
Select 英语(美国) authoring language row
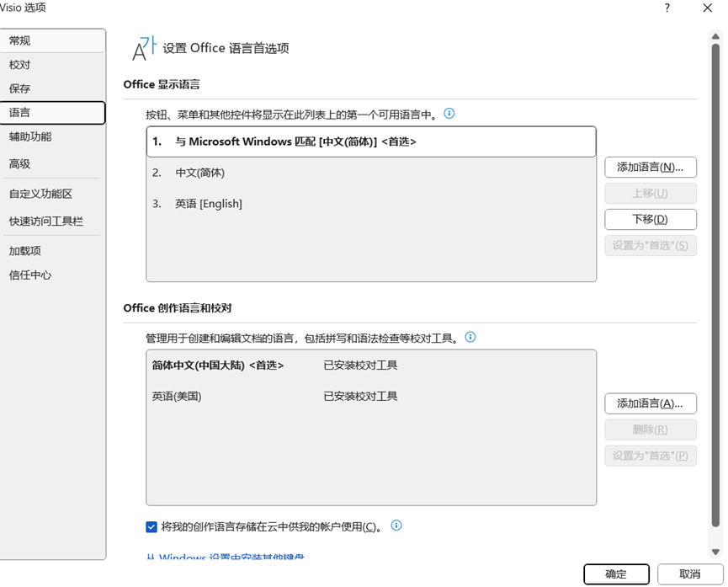click(371, 397)
